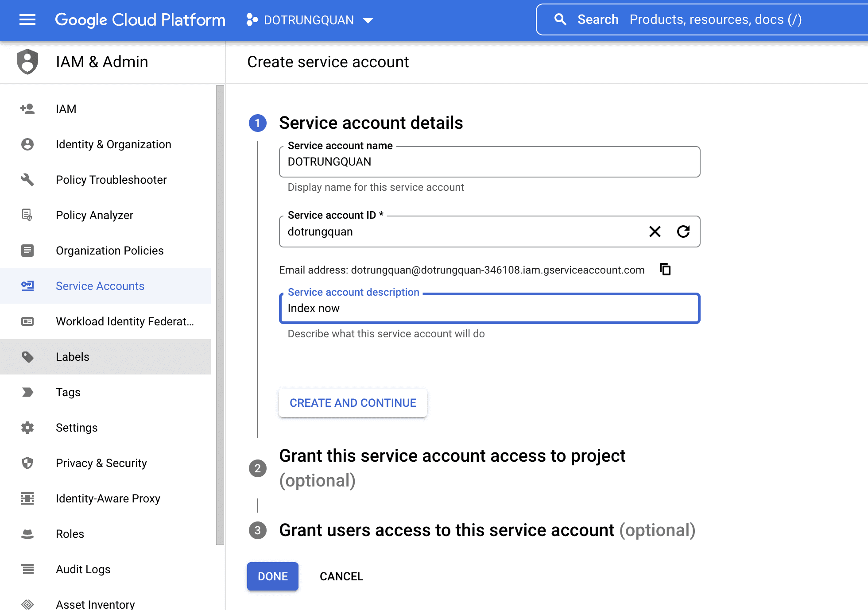The image size is (868, 610).
Task: Select Audit Logs in sidebar
Action: tap(83, 569)
